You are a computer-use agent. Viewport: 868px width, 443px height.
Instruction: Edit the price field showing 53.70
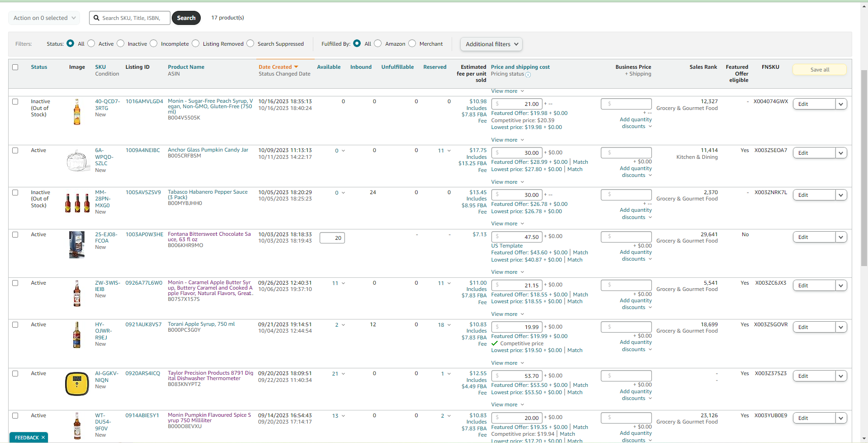[517, 376]
